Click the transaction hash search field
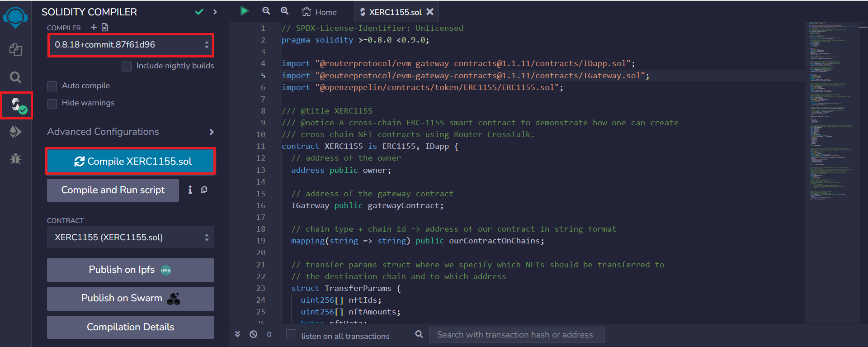 516,335
